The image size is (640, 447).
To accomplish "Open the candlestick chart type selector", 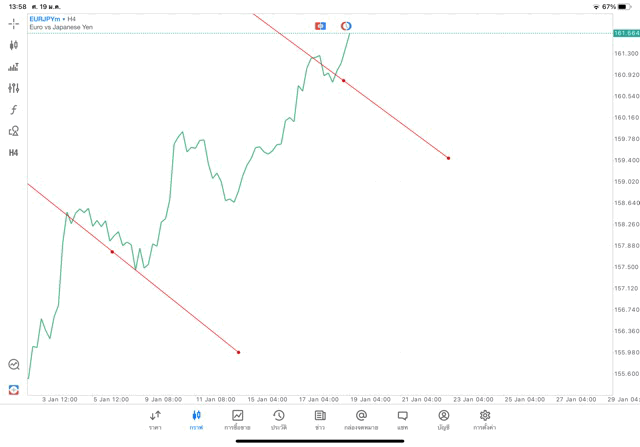I will (x=14, y=45).
